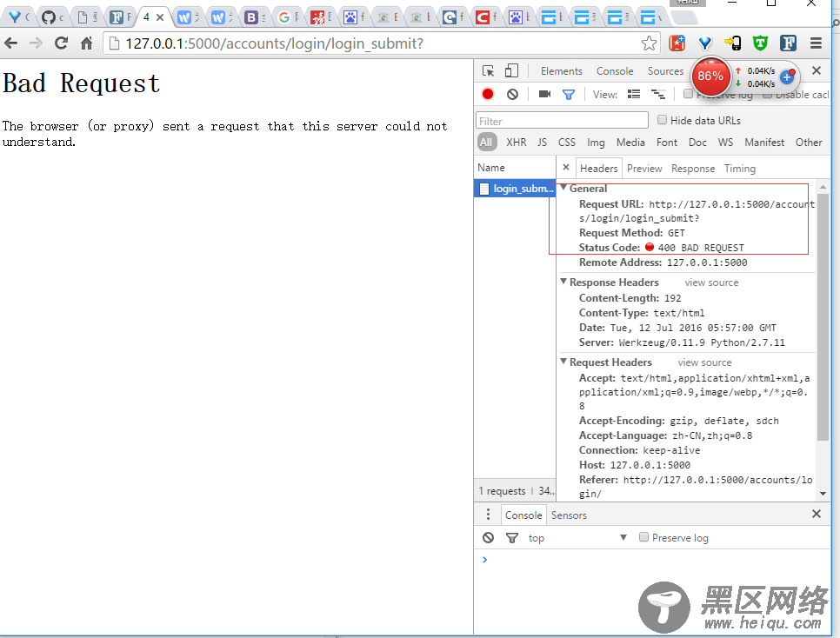Click the 86% floating accelerator ball
Image resolution: width=840 pixels, height=638 pixels.
[710, 76]
